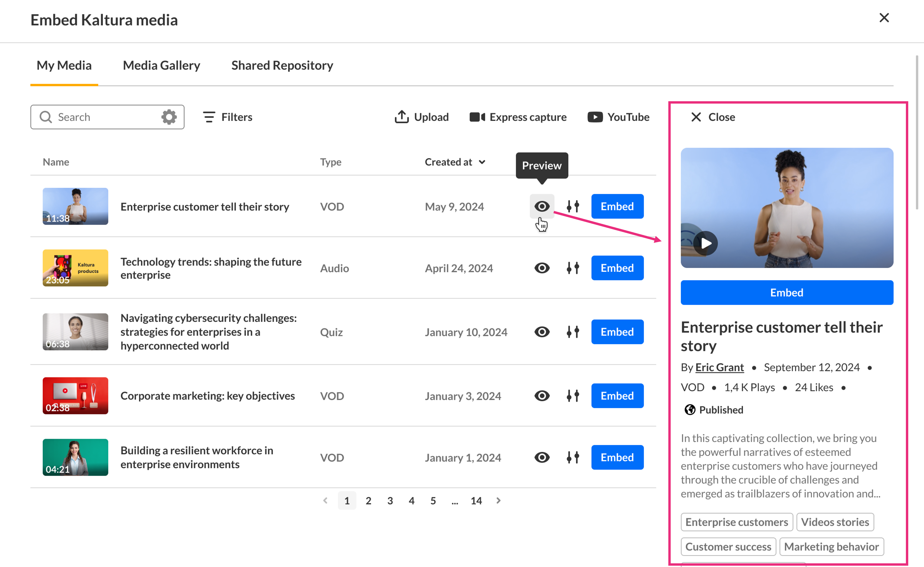The image size is (924, 567).
Task: Switch to the Shared Repository tab
Action: click(x=282, y=65)
